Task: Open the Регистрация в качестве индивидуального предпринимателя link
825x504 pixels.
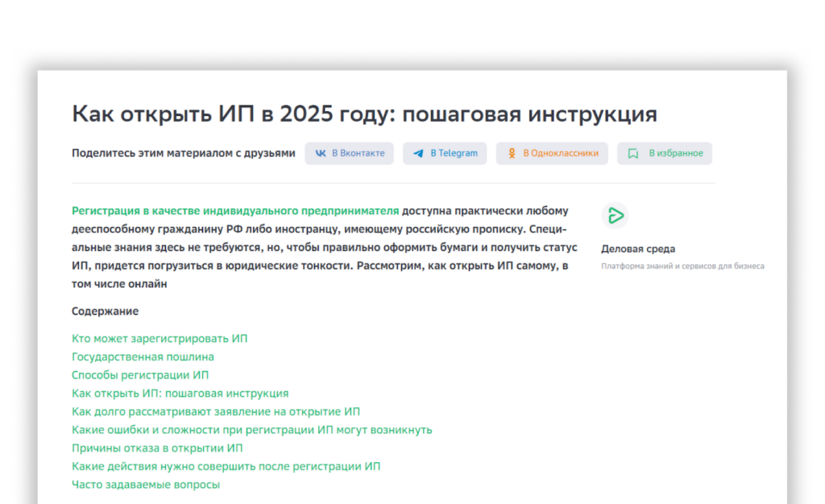Action: point(234,210)
